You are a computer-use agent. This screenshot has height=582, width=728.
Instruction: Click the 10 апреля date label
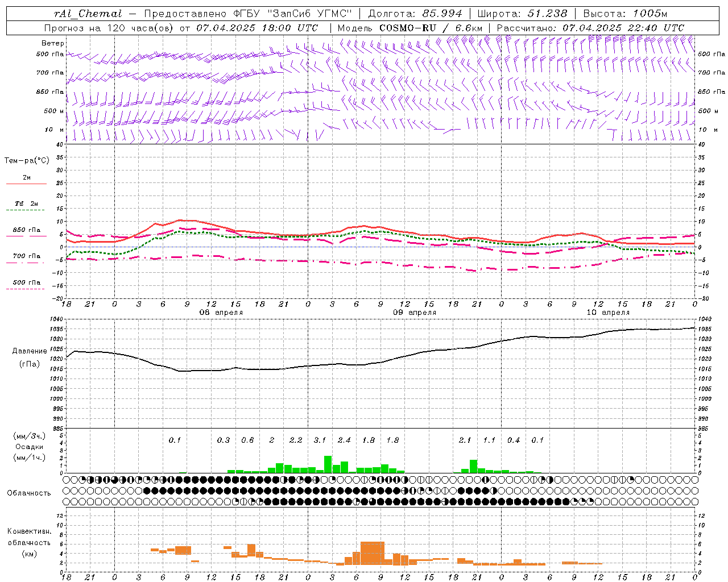click(608, 313)
